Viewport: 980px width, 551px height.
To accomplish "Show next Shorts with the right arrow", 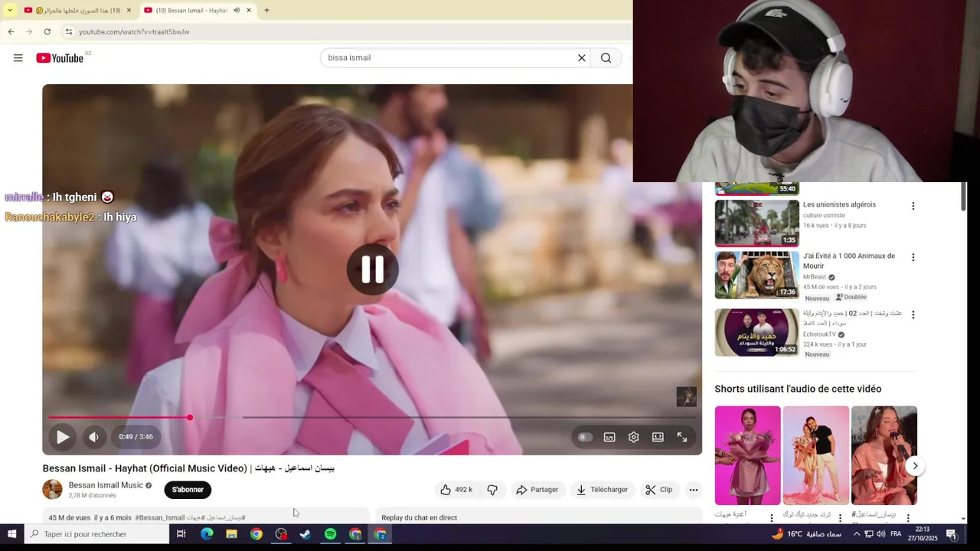I will pyautogui.click(x=915, y=466).
